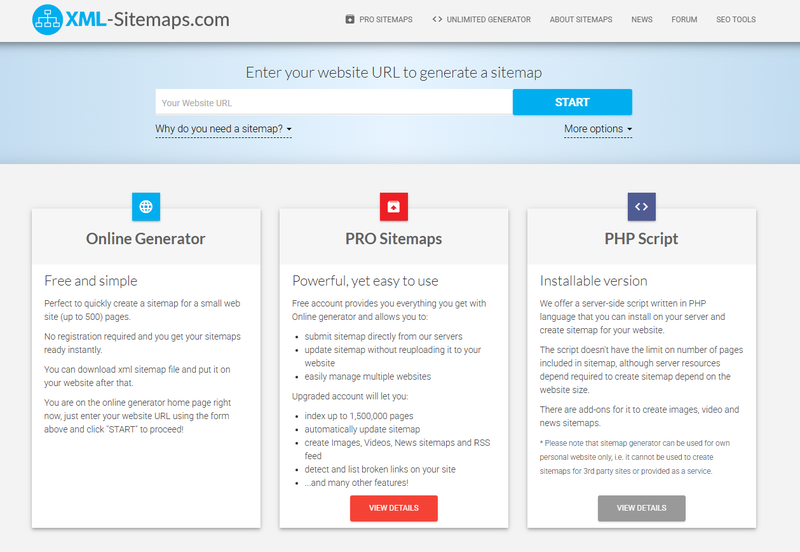Click 'detect and list broken links on your site' bullet
Image resolution: width=800 pixels, height=552 pixels.
click(x=380, y=469)
